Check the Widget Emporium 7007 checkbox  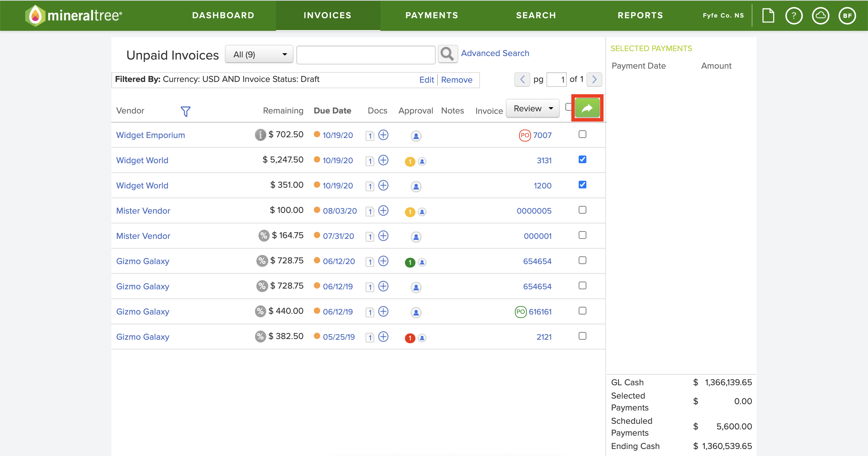(x=582, y=134)
